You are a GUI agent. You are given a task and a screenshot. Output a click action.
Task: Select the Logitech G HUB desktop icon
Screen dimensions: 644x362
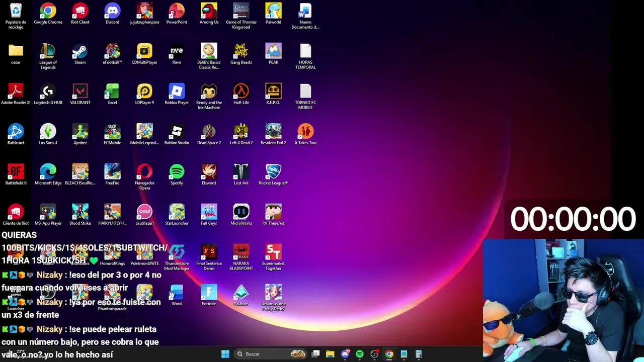tap(48, 95)
